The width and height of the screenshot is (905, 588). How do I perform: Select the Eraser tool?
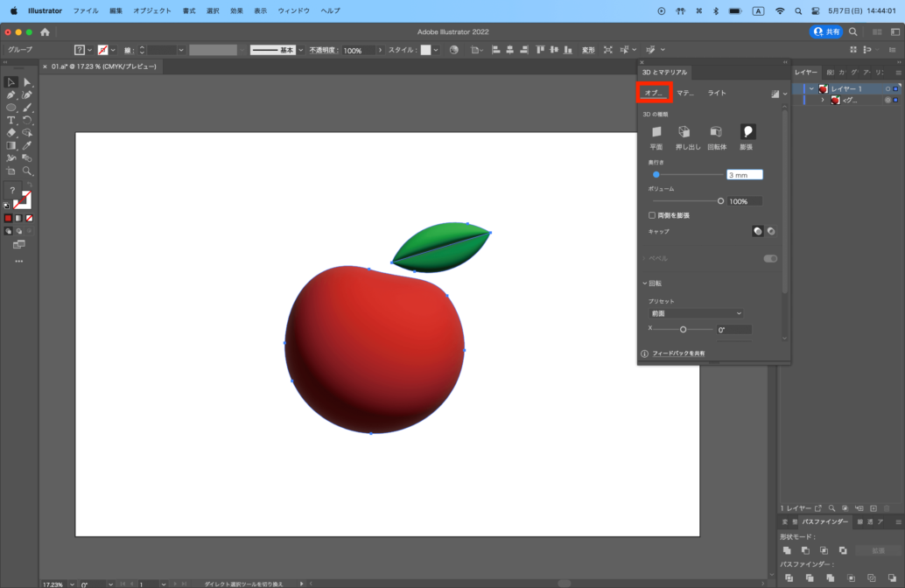click(11, 133)
